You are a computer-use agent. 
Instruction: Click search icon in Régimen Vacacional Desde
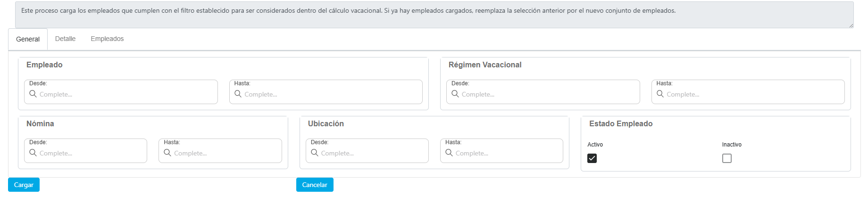pyautogui.click(x=455, y=94)
